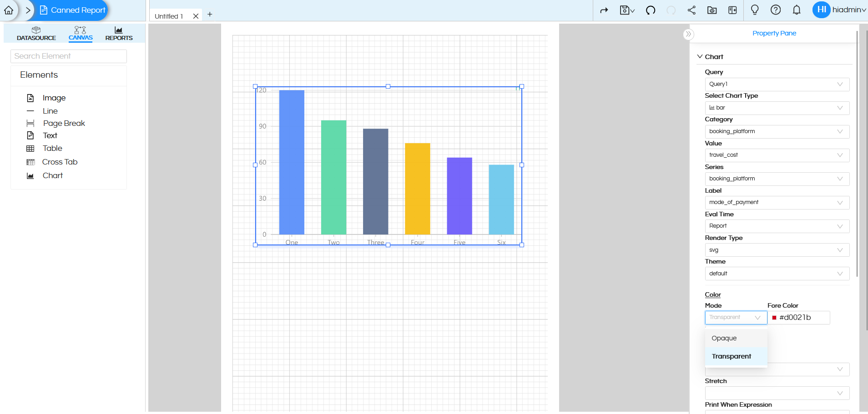
Task: Select Transparent mode from the dropdown list
Action: [x=732, y=356]
